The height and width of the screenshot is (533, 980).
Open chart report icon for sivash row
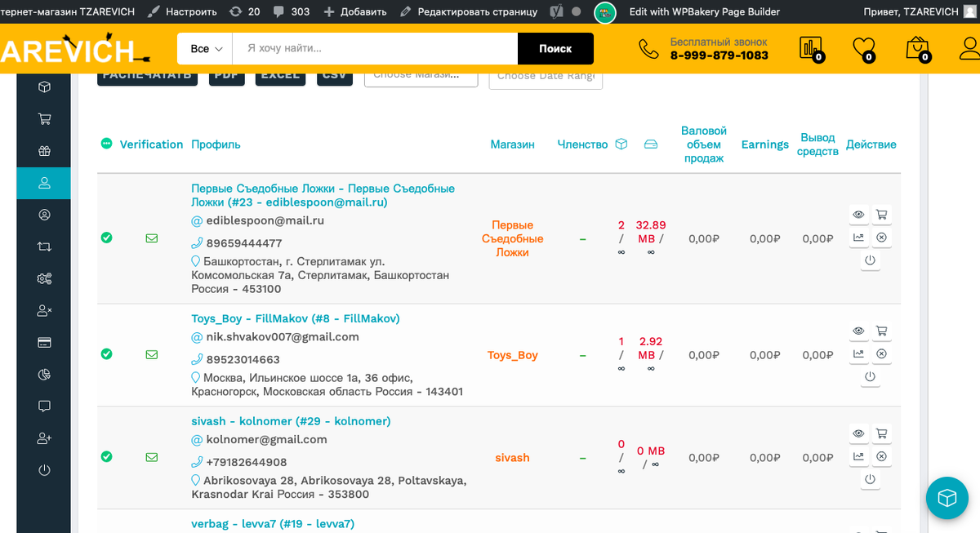[858, 456]
